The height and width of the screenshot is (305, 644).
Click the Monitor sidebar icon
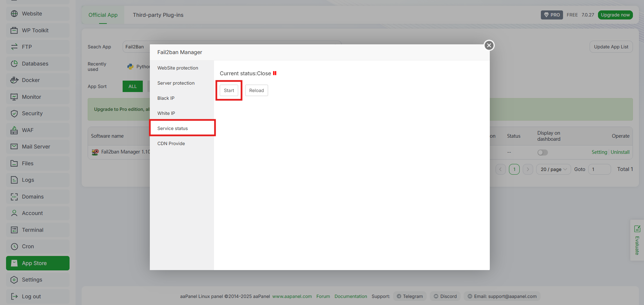coord(14,97)
